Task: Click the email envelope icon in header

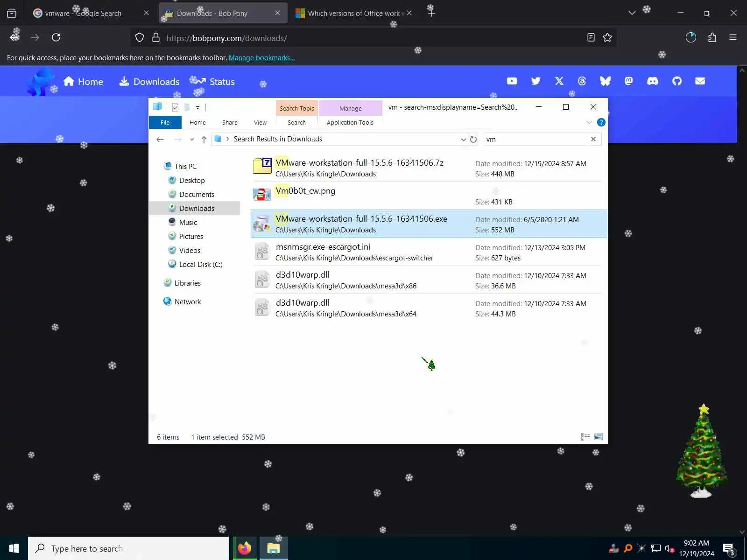Action: (700, 81)
